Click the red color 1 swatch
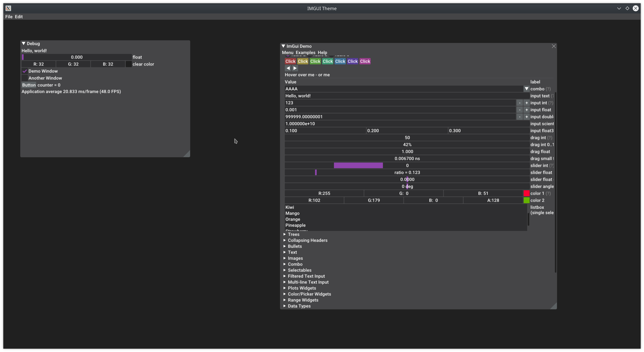Image resolution: width=644 pixels, height=352 pixels. [x=526, y=193]
